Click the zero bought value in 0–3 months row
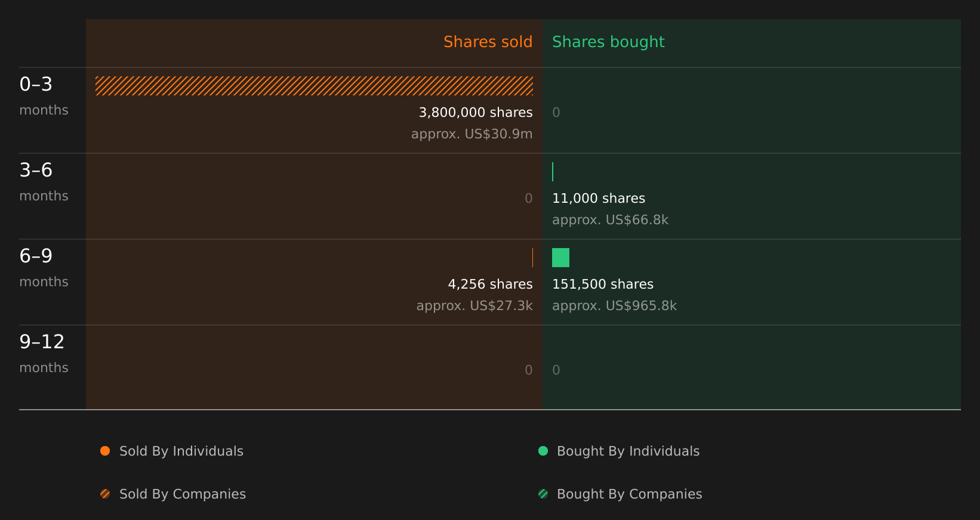 (x=556, y=112)
